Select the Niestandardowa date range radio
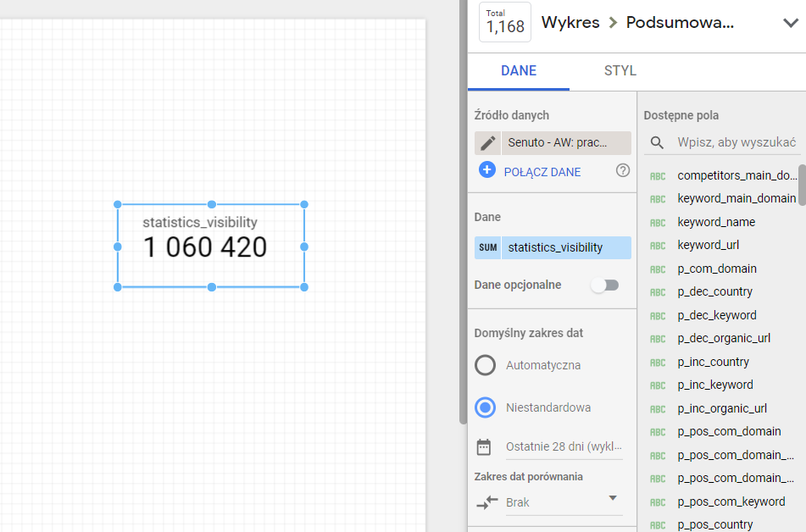This screenshot has width=806, height=532. [486, 407]
